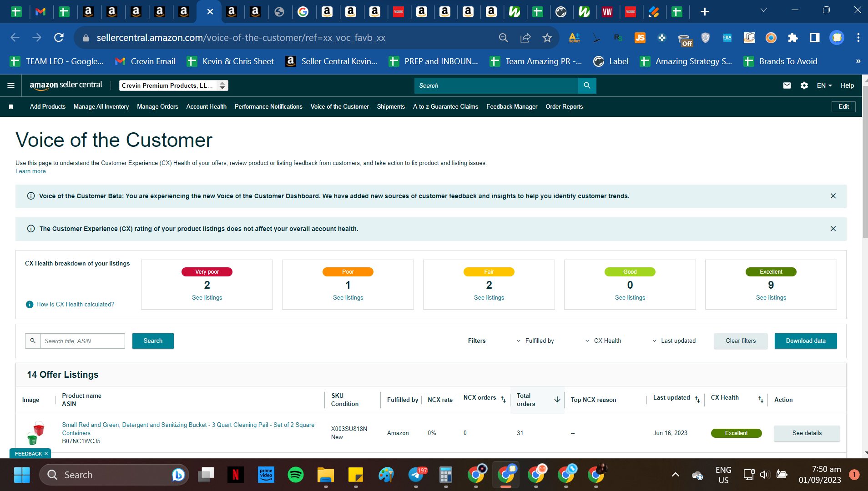Image resolution: width=868 pixels, height=491 pixels.
Task: Open Prime Video from the taskbar
Action: (x=266, y=475)
